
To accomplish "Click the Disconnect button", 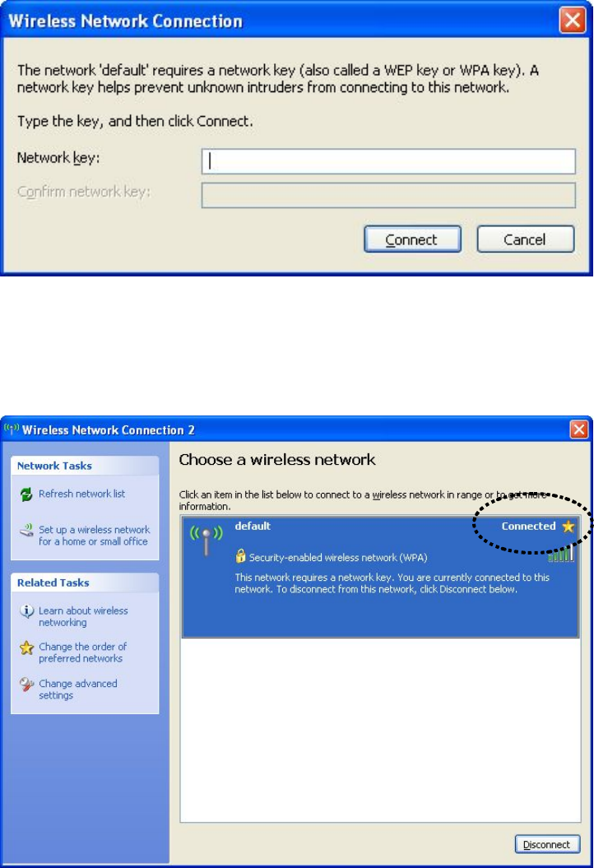I will coord(547,845).
